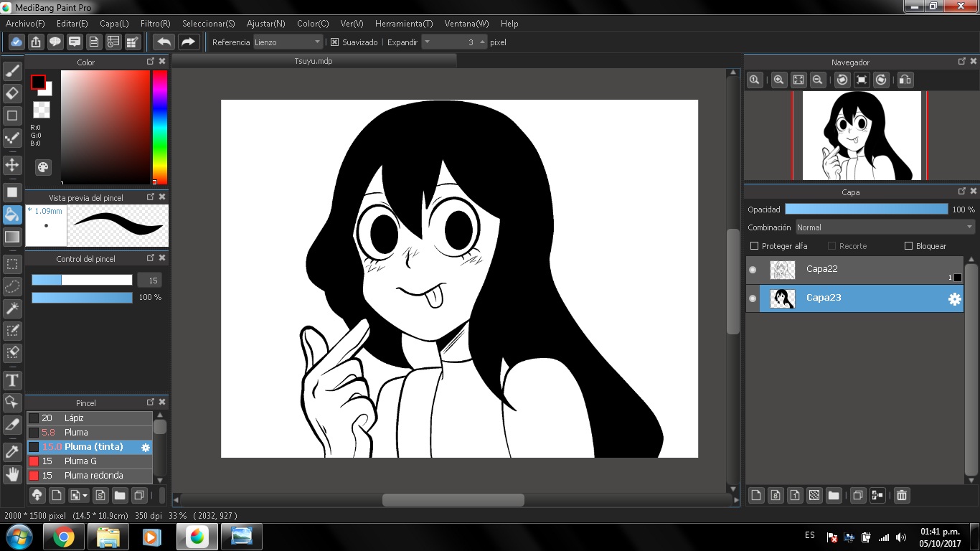Viewport: 980px width, 551px height.
Task: Zoom in using Navigator magnifier plus
Action: pyautogui.click(x=778, y=80)
